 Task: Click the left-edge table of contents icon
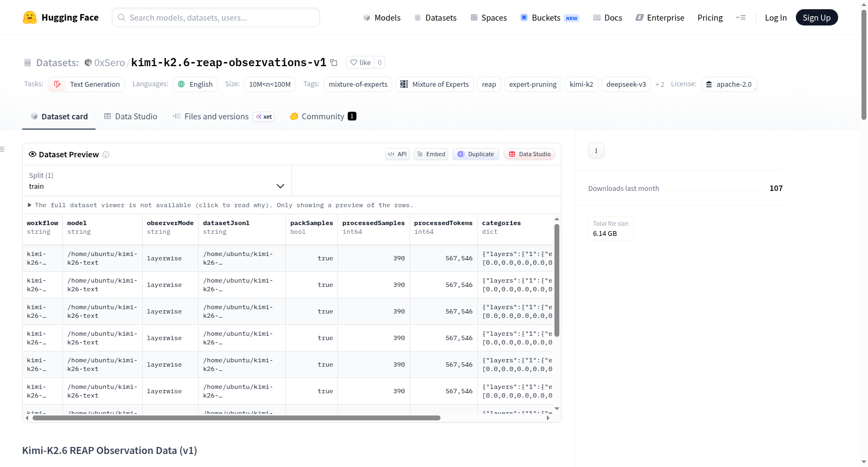tap(2, 149)
